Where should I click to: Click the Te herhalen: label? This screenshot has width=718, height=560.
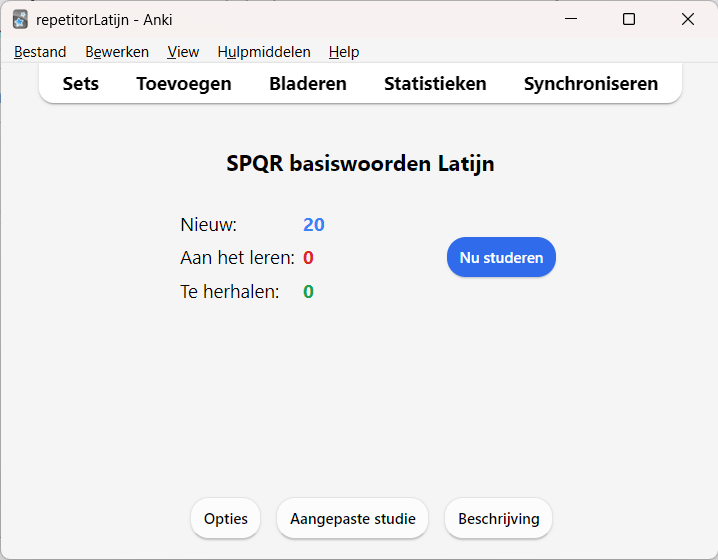229,292
